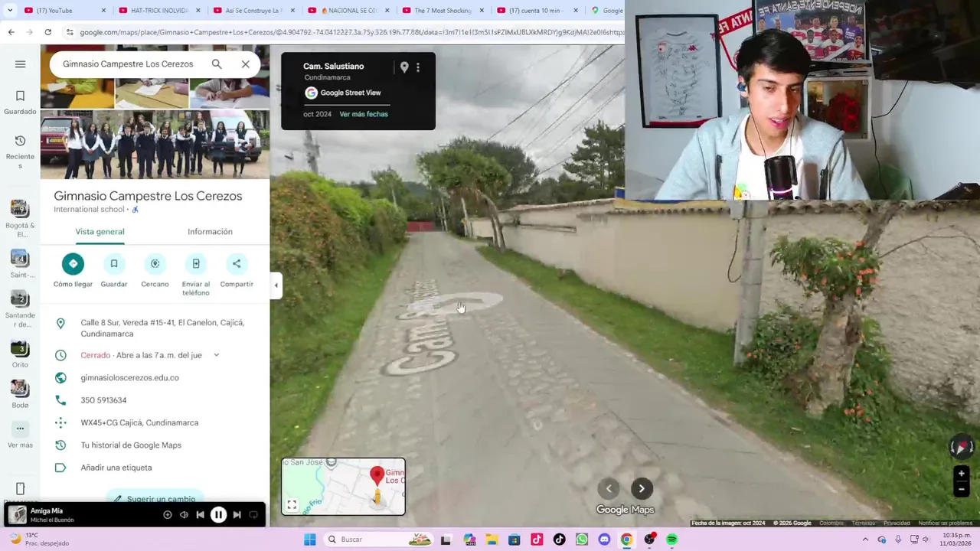This screenshot has width=980, height=551.
Task: Click Enviar al teléfono button
Action: coord(195,275)
